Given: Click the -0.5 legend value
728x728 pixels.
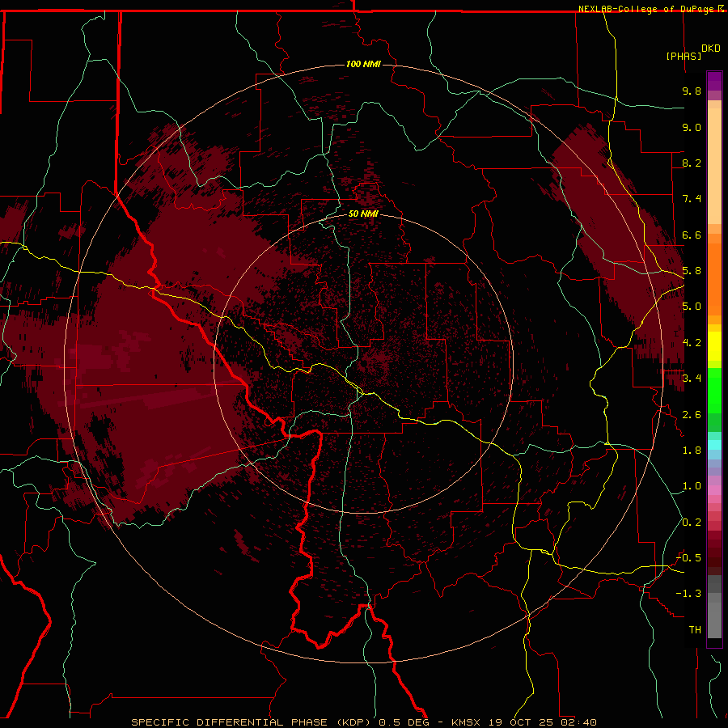Looking at the screenshot, I should click(x=688, y=558).
